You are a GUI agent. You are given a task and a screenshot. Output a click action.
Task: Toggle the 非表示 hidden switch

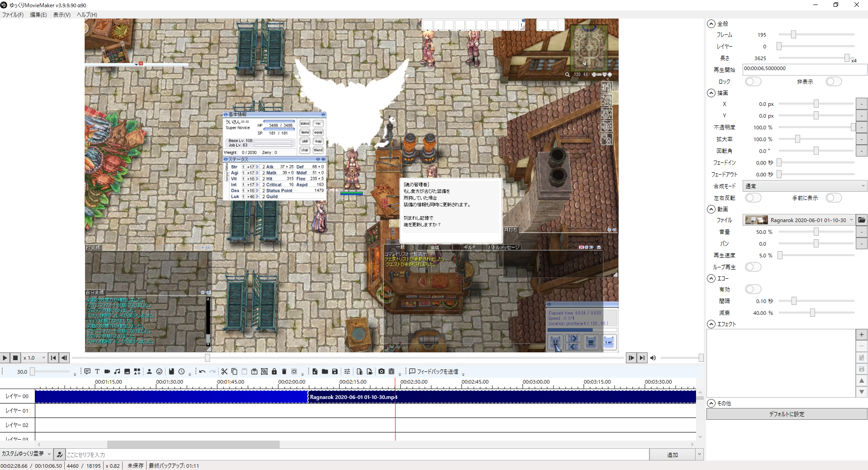[x=834, y=81]
